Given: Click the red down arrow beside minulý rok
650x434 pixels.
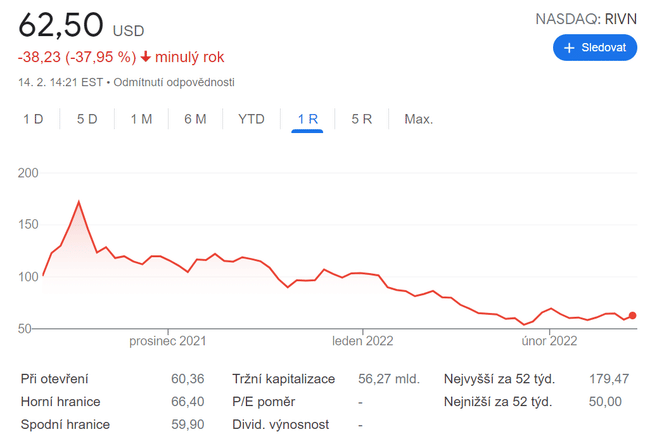Looking at the screenshot, I should (x=146, y=58).
